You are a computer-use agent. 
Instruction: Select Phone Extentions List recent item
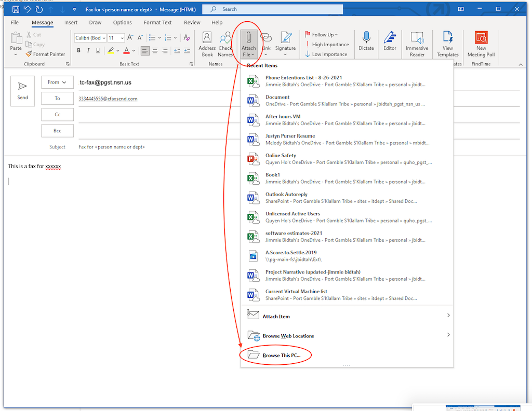347,81
